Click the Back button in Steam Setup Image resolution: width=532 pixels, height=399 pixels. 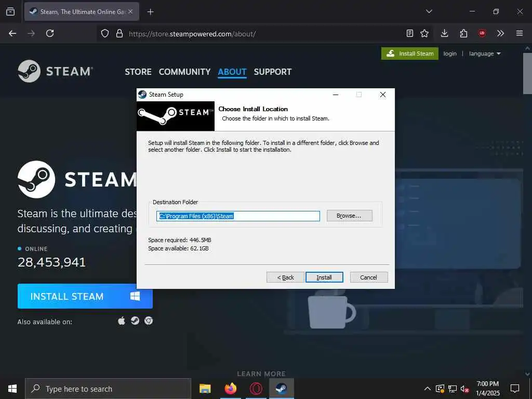(x=285, y=277)
